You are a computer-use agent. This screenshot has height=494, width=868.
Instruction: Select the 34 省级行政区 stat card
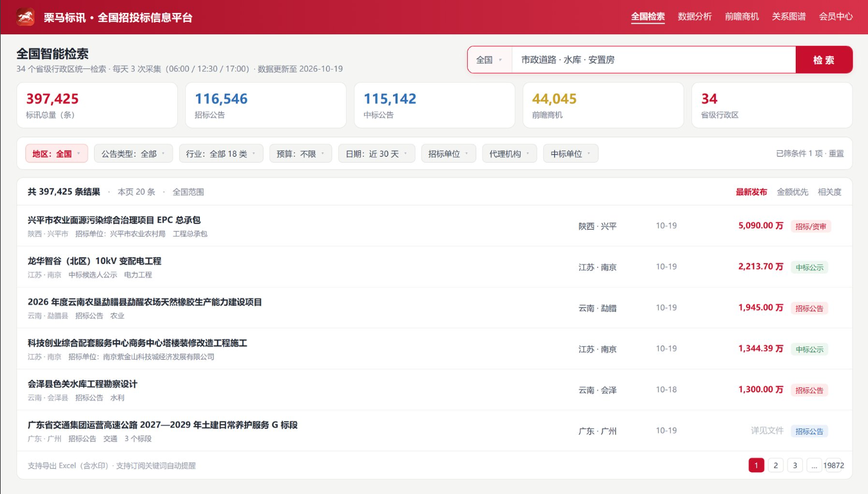[772, 106]
